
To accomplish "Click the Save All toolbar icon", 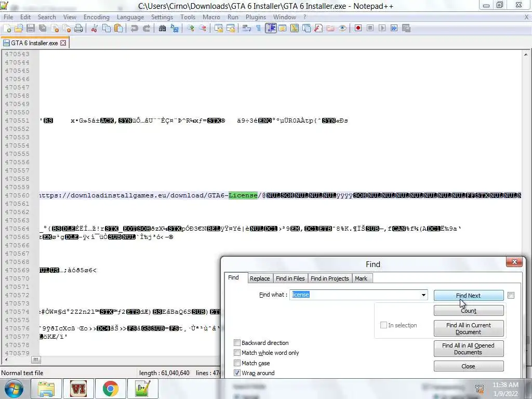I will 43,29.
